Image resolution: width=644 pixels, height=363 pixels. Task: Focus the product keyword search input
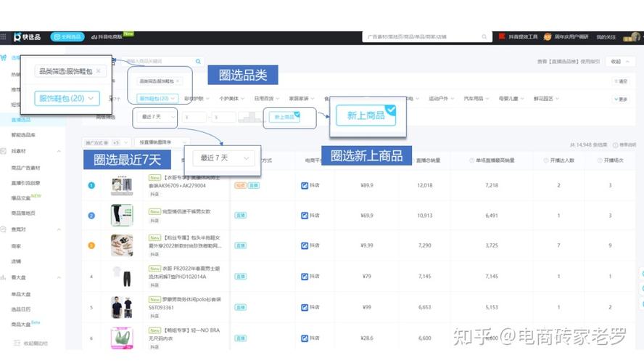tap(158, 61)
